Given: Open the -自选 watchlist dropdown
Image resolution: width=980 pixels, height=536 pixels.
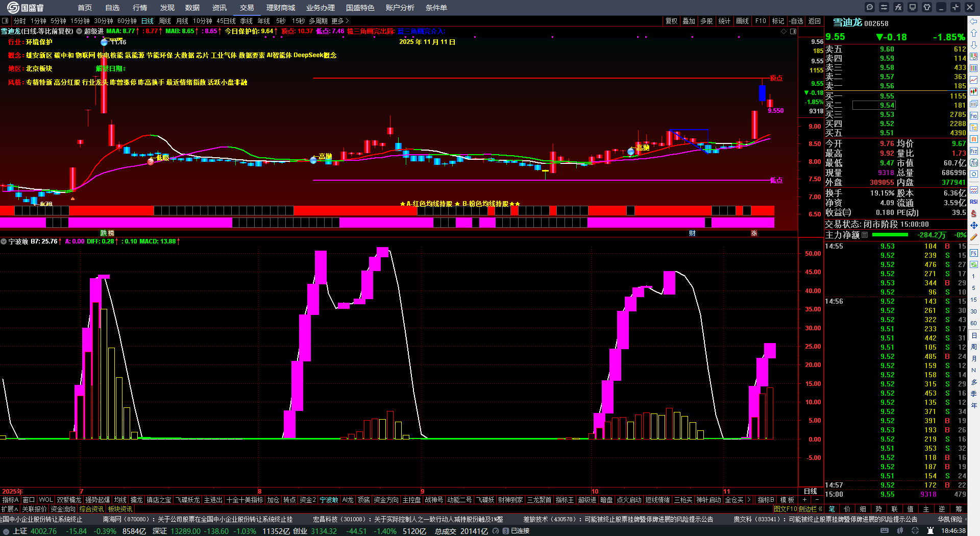Looking at the screenshot, I should 796,21.
